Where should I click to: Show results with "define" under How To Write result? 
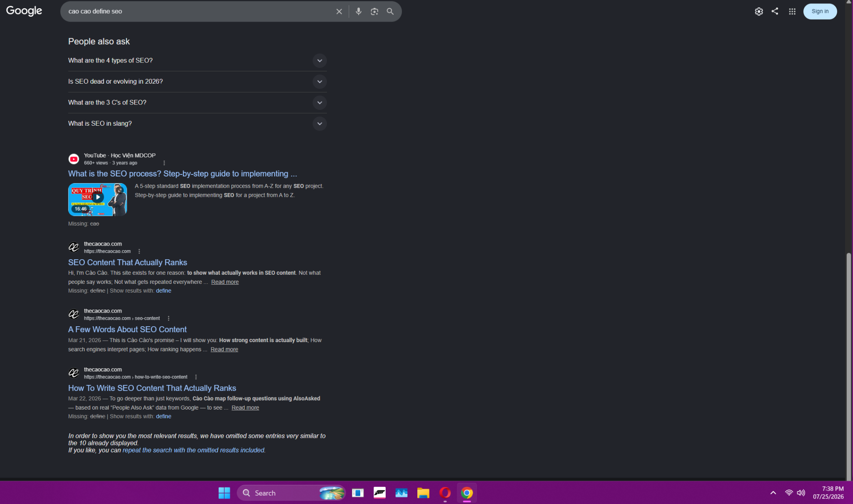click(164, 416)
